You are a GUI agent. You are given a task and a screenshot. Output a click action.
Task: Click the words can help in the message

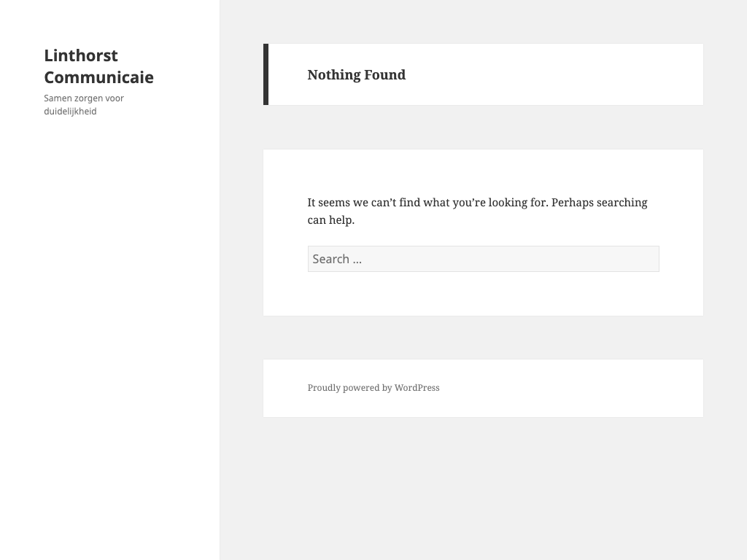(x=330, y=220)
